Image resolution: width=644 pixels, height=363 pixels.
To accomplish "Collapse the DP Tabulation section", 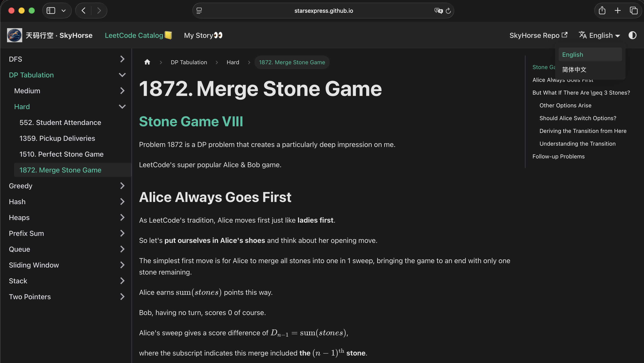I will point(122,75).
